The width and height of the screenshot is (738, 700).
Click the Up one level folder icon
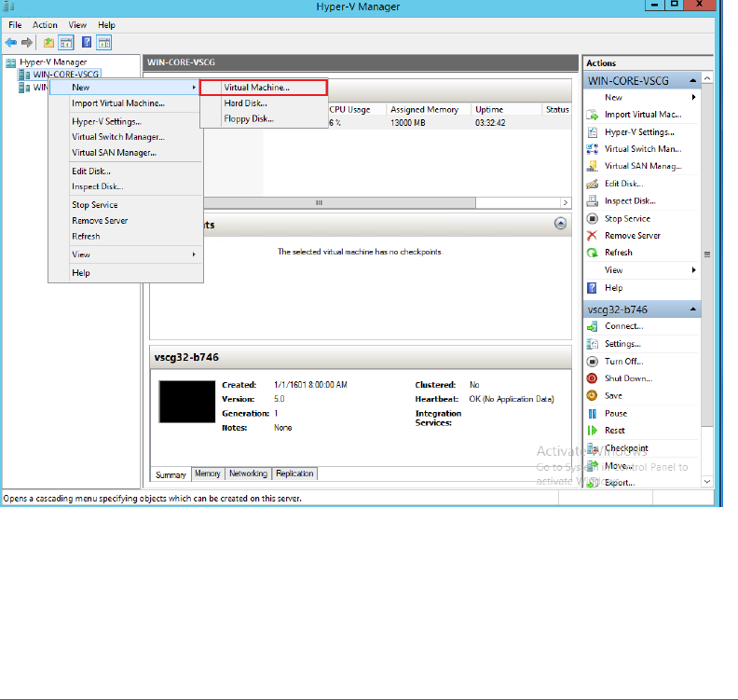[x=48, y=43]
